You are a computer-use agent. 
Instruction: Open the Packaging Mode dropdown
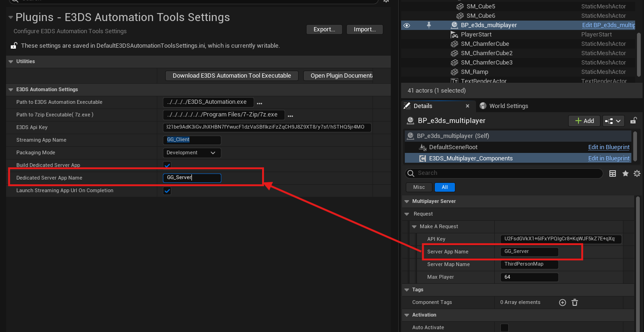(x=192, y=153)
